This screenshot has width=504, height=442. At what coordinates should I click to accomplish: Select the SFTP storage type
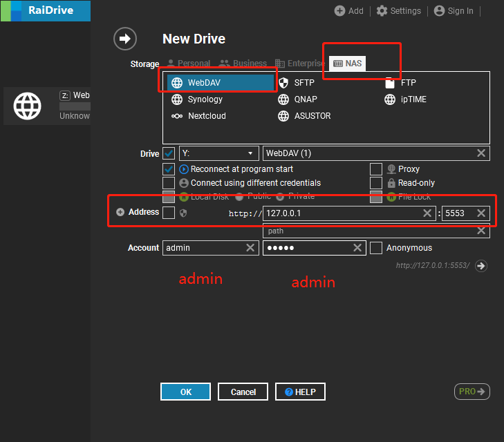(297, 83)
